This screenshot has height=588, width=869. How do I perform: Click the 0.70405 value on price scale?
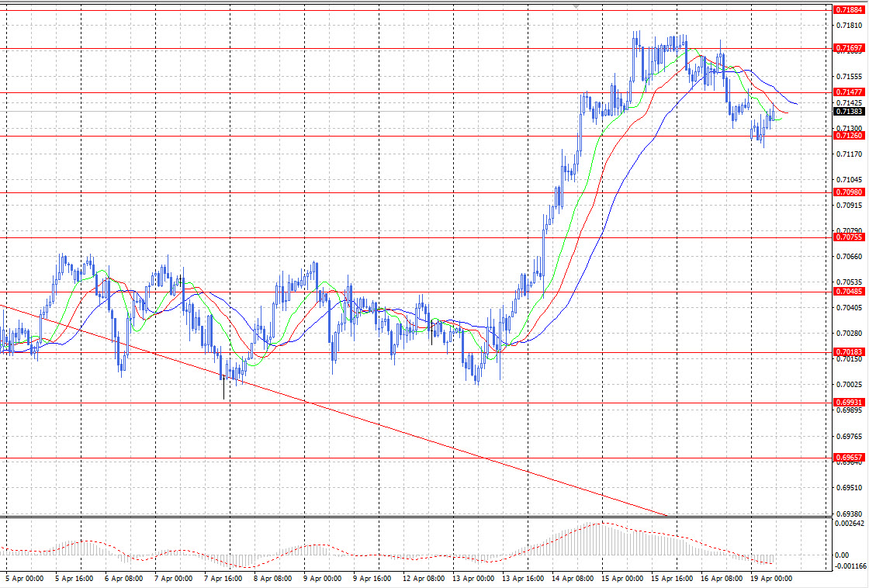click(x=849, y=308)
